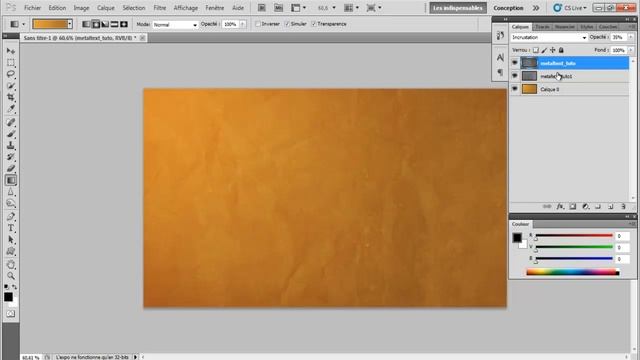Viewport: 640px width, 360px height.
Task: Swap foreground and background colors in toolbox
Action: click(15, 287)
